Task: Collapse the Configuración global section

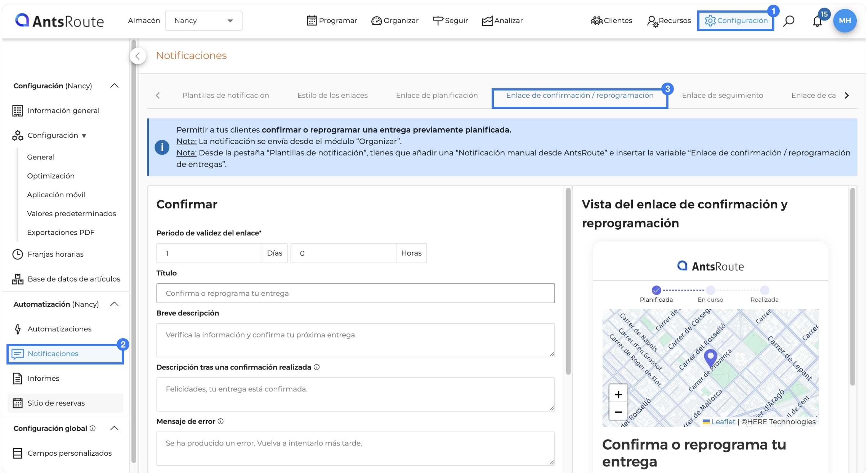Action: click(115, 428)
